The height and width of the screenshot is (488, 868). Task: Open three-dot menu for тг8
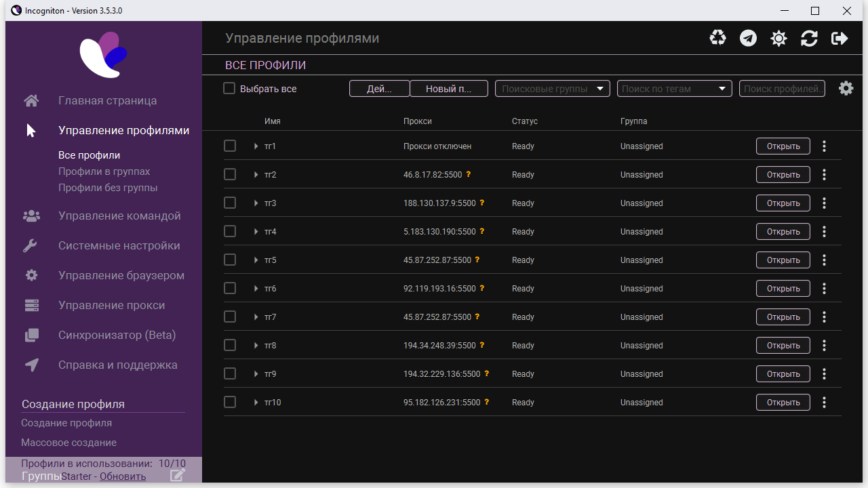click(824, 345)
